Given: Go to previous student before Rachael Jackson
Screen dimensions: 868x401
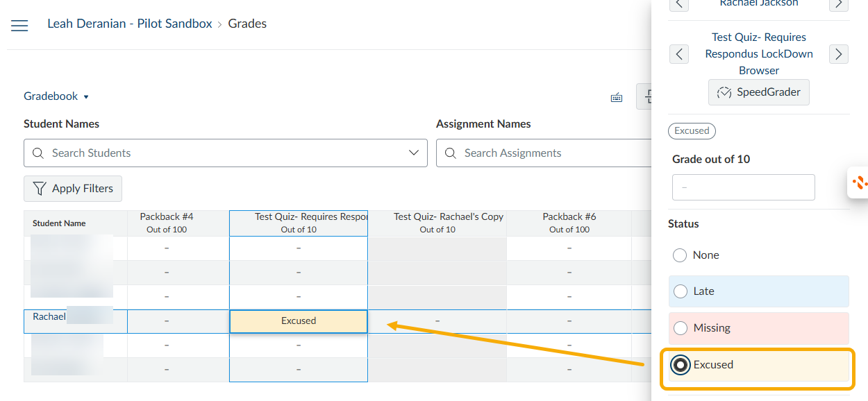Looking at the screenshot, I should 679,4.
